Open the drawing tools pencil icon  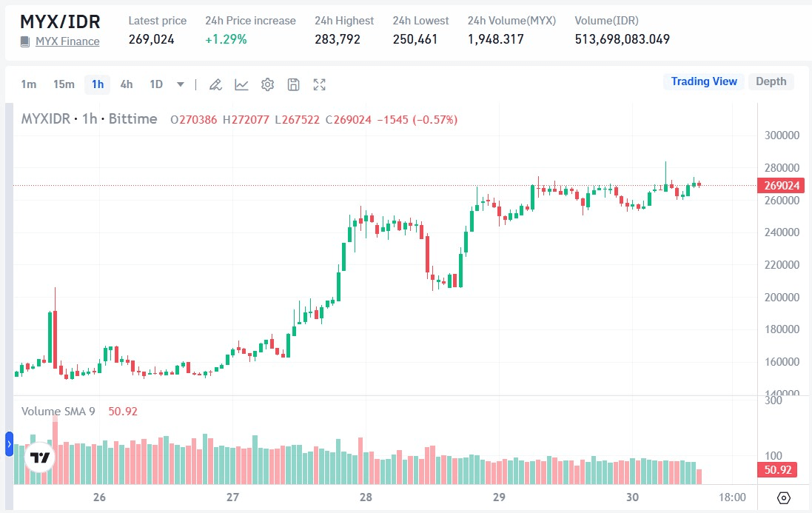(x=215, y=84)
